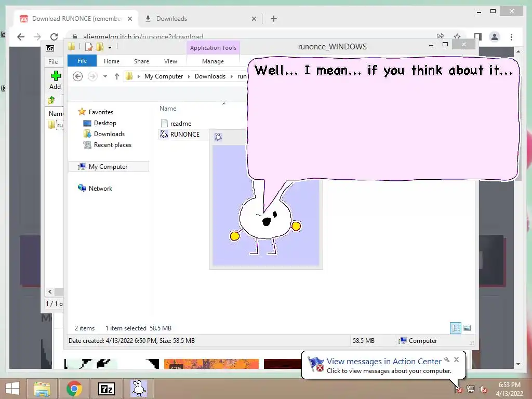The height and width of the screenshot is (399, 532).
Task: Click the bunny icon in game title bar
Action: 218,137
